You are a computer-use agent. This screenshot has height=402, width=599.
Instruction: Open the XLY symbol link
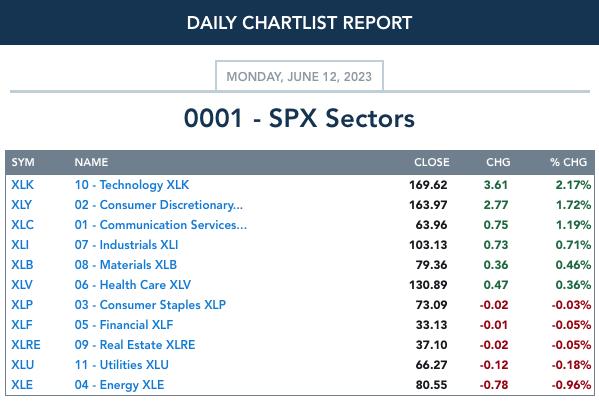[21, 205]
